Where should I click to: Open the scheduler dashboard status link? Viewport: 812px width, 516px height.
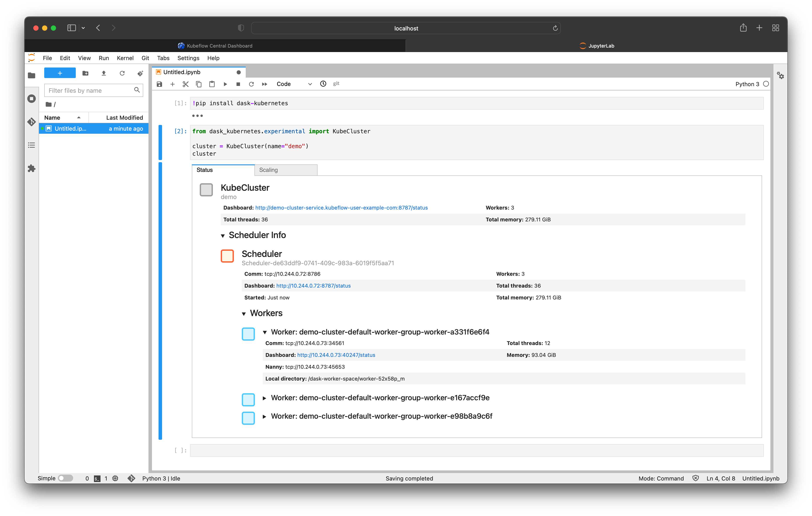313,285
